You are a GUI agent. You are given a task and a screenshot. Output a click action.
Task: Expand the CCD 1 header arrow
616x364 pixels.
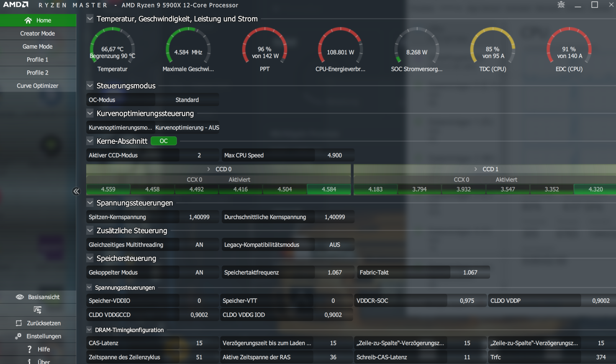475,169
